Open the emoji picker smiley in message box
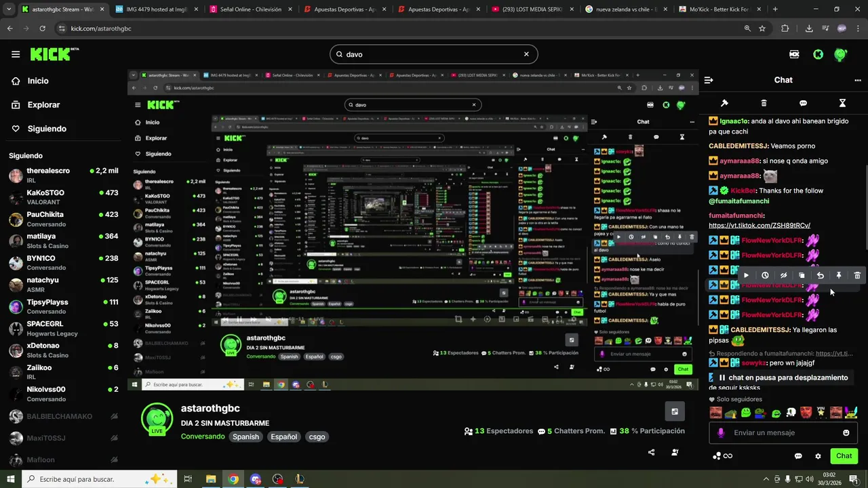Screen dimensions: 868x488 846,432
